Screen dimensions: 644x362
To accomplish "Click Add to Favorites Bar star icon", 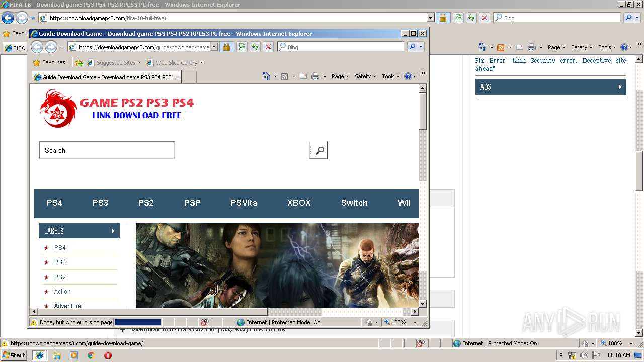I will (79, 63).
